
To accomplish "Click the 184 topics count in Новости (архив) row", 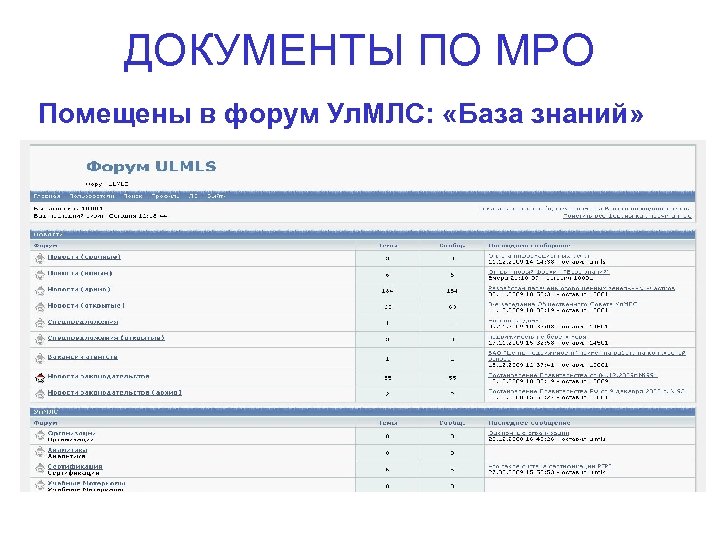I will (x=387, y=291).
